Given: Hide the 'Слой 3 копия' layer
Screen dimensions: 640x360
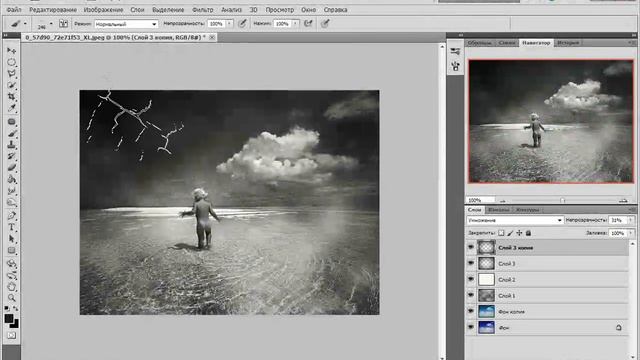Looking at the screenshot, I should [x=471, y=247].
